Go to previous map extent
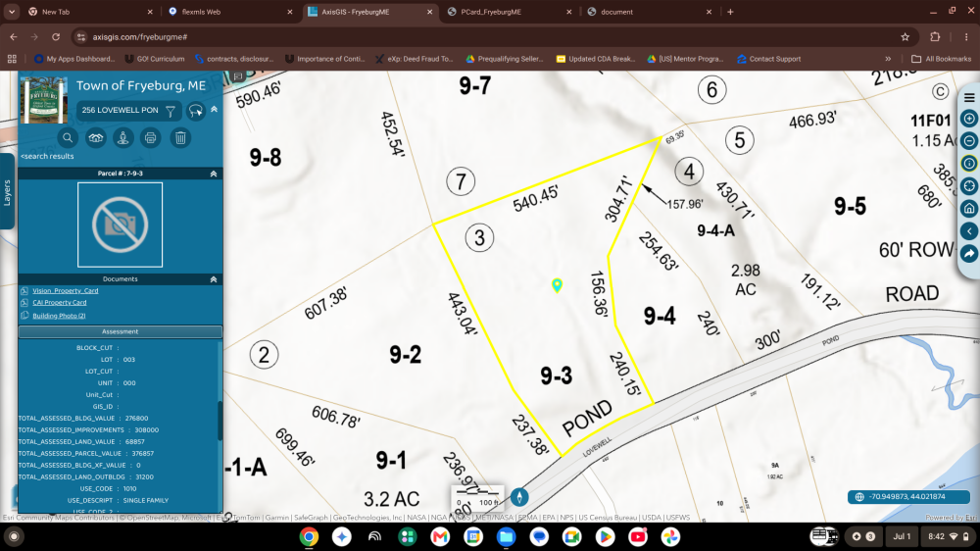The image size is (980, 551). [969, 230]
